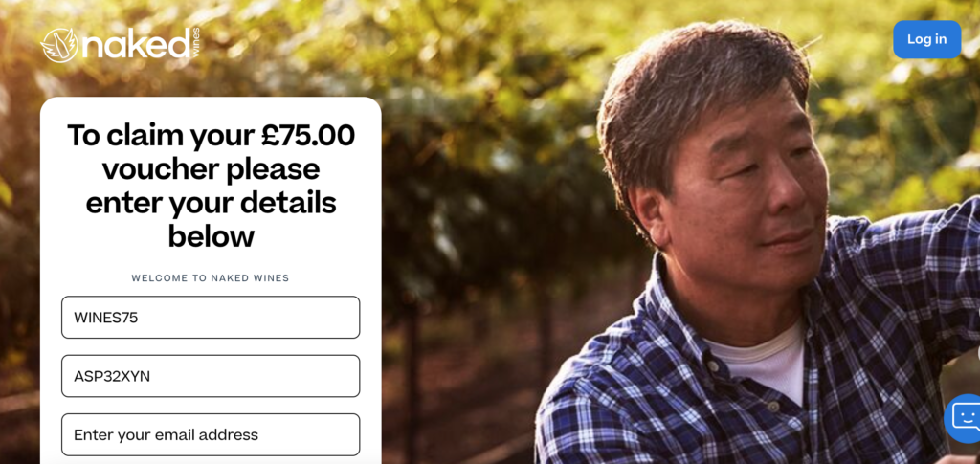
Task: Click the small vertical "wines" logo text
Action: (196, 42)
